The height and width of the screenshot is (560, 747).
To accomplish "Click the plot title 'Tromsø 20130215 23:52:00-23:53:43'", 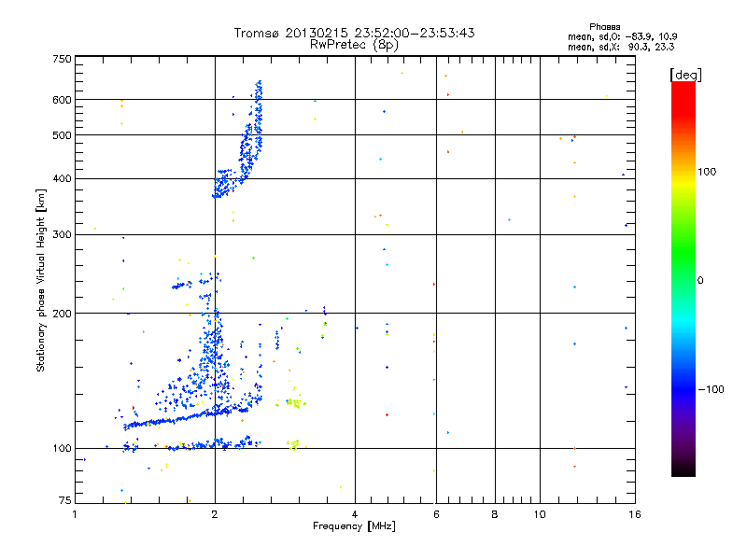I will pyautogui.click(x=354, y=33).
